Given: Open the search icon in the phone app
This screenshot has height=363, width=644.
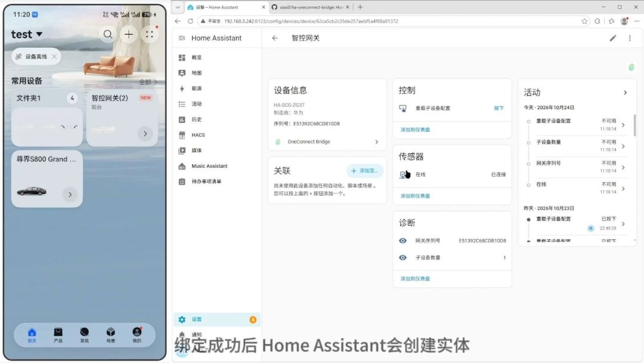Looking at the screenshot, I should pos(107,35).
